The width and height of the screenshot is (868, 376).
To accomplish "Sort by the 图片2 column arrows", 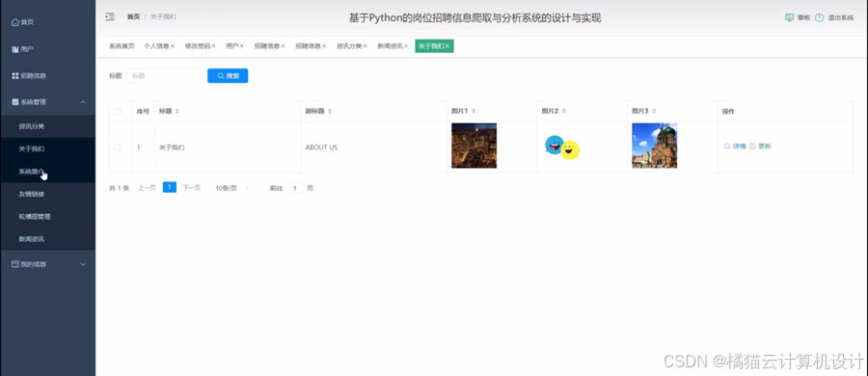I will [x=563, y=111].
